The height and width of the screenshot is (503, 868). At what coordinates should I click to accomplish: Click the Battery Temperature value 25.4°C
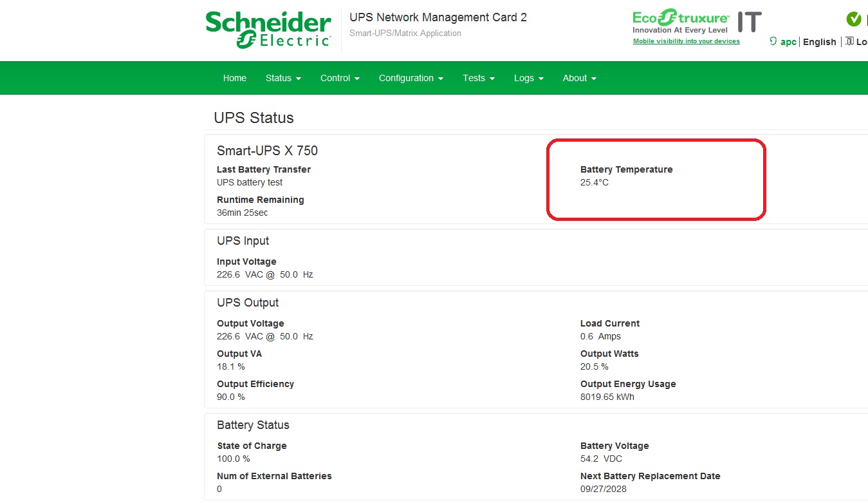[595, 182]
